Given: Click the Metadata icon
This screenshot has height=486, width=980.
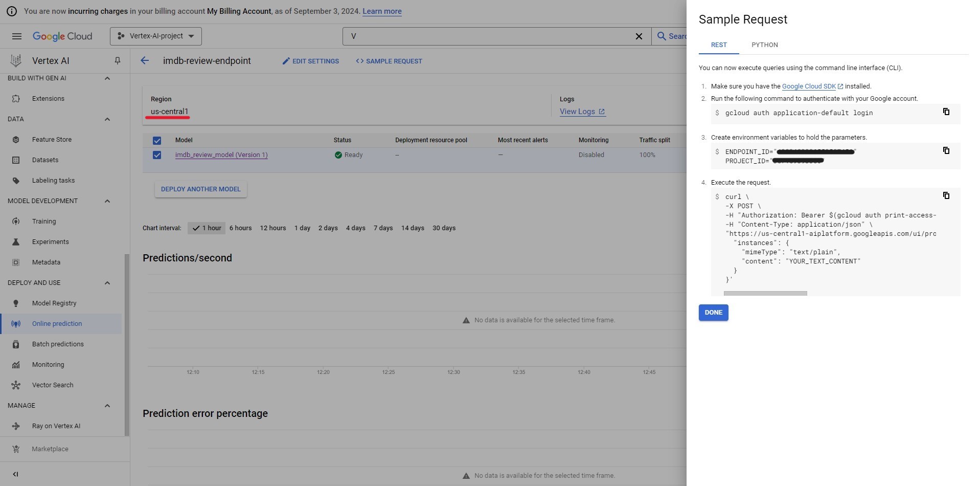Looking at the screenshot, I should coord(16,262).
